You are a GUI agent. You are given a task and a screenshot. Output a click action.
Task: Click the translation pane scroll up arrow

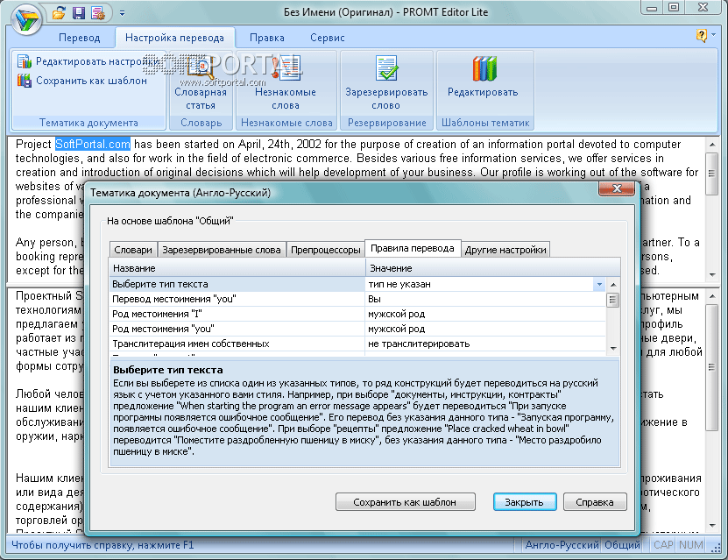click(x=711, y=296)
